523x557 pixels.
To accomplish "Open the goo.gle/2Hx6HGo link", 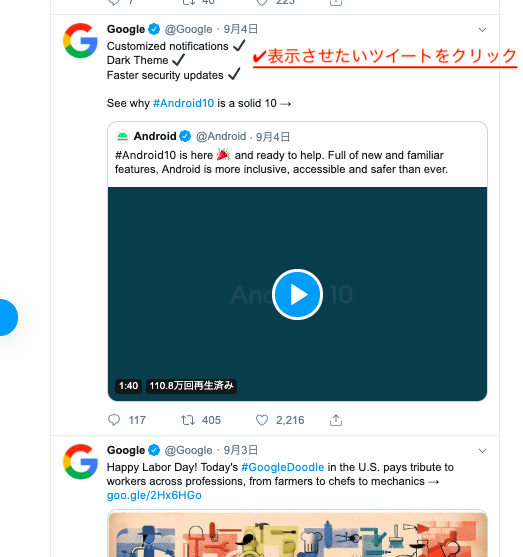I will point(154,495).
